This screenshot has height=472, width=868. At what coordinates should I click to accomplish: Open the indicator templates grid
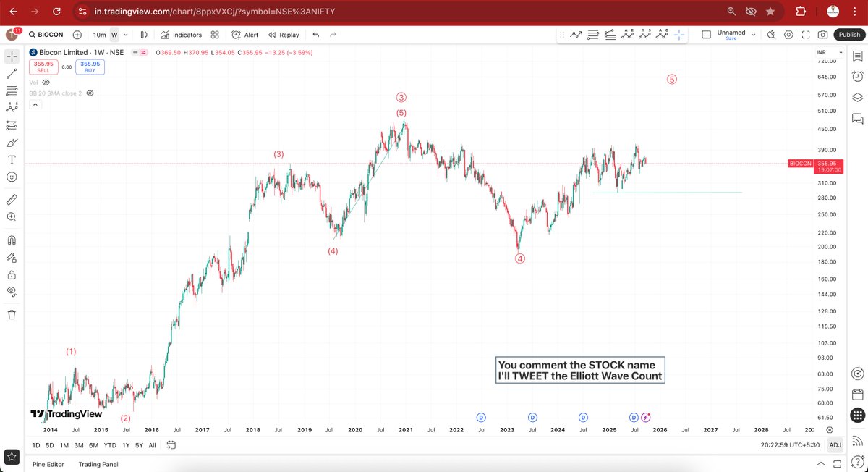(215, 35)
